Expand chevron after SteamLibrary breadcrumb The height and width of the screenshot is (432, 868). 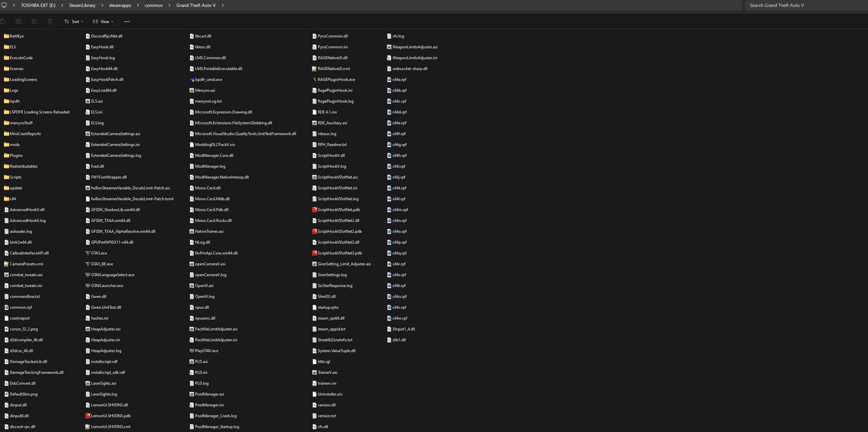102,5
